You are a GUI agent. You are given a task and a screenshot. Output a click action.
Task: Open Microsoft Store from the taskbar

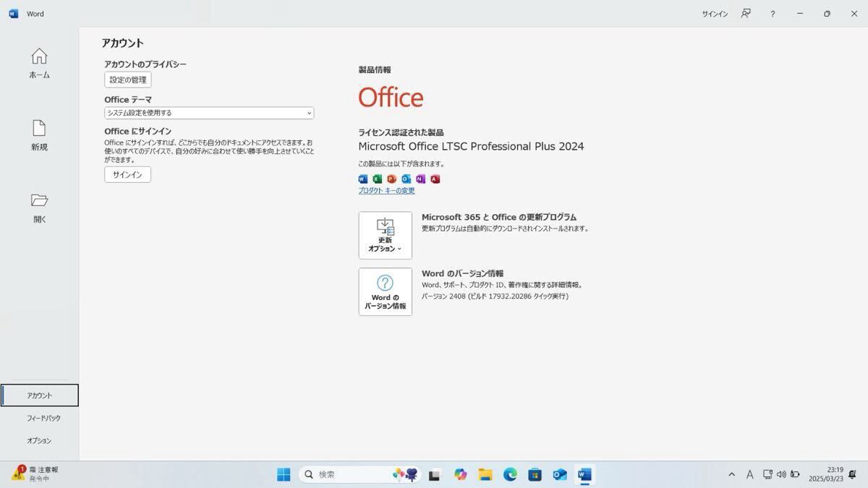[x=535, y=474]
